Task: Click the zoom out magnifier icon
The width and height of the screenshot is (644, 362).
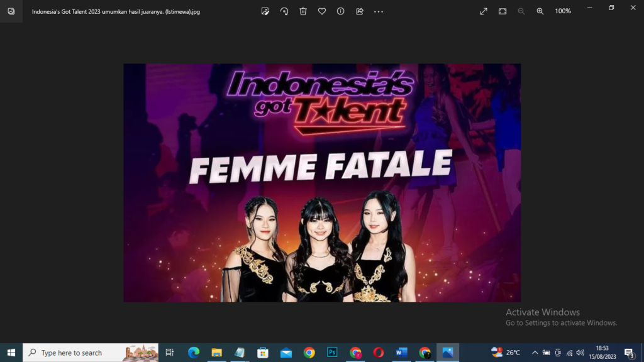Action: [x=521, y=11]
